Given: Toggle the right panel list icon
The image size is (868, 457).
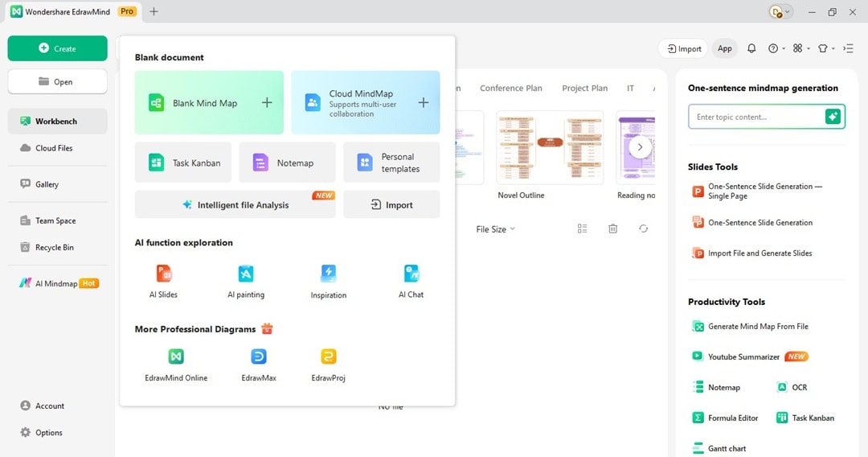Looking at the screenshot, I should (x=848, y=48).
